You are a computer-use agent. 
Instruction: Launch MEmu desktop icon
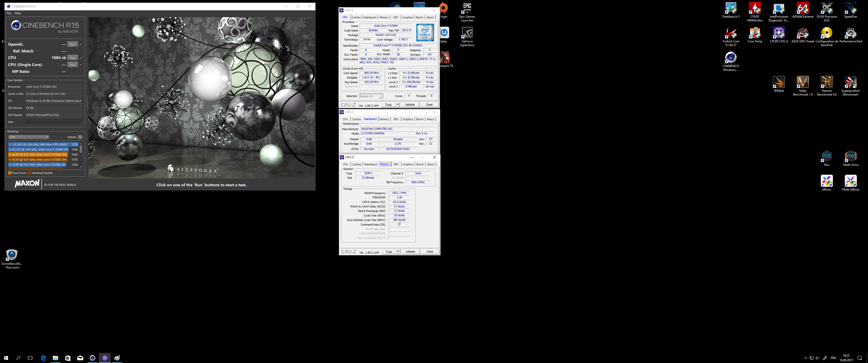827,183
